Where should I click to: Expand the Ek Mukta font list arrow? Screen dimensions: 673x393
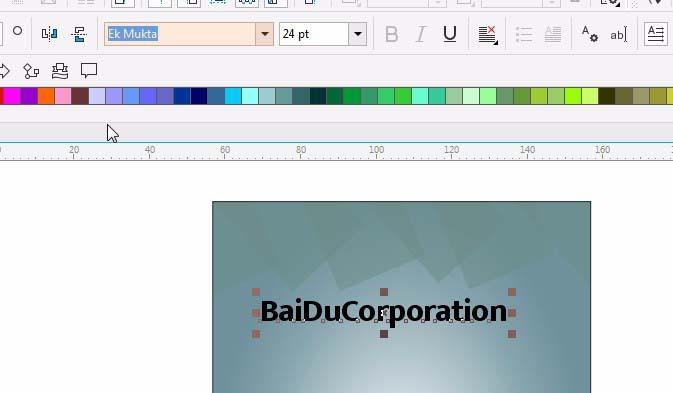click(264, 34)
